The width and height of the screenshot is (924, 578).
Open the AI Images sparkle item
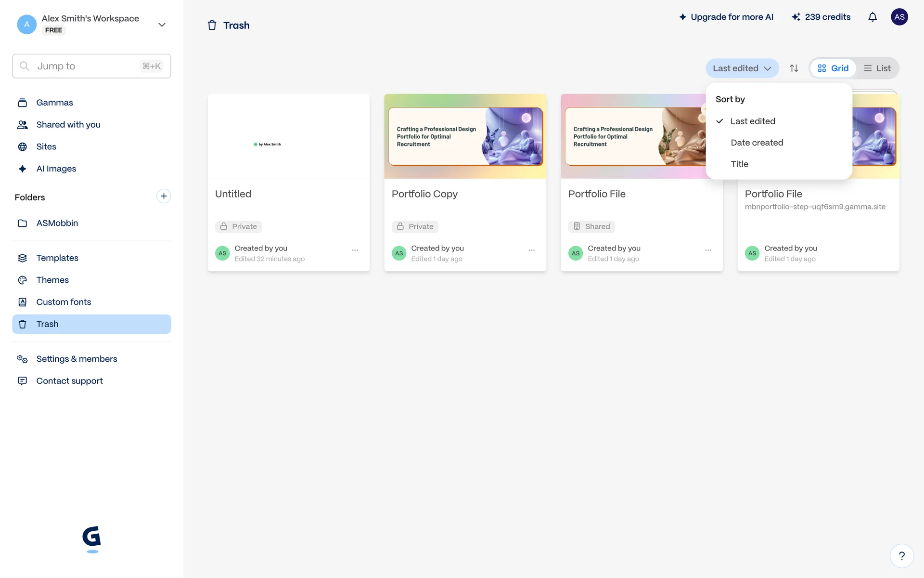56,169
